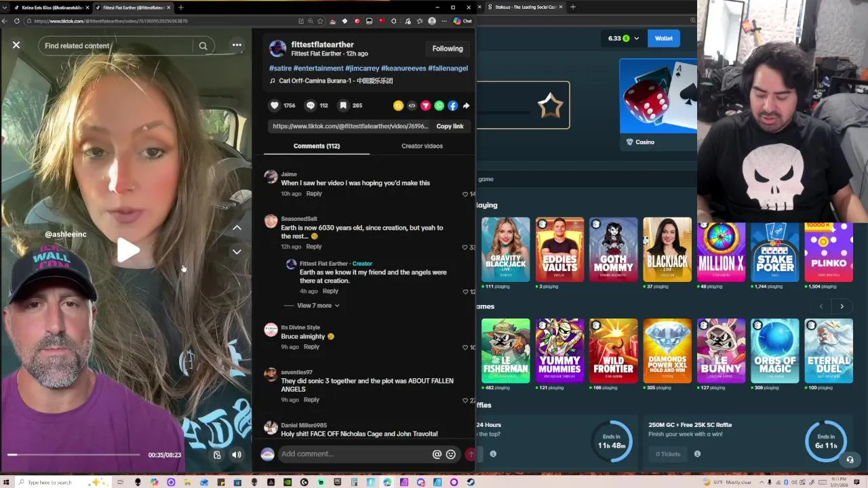Click the info icon beside 0 Tickets
The width and height of the screenshot is (868, 488).
coord(697,454)
